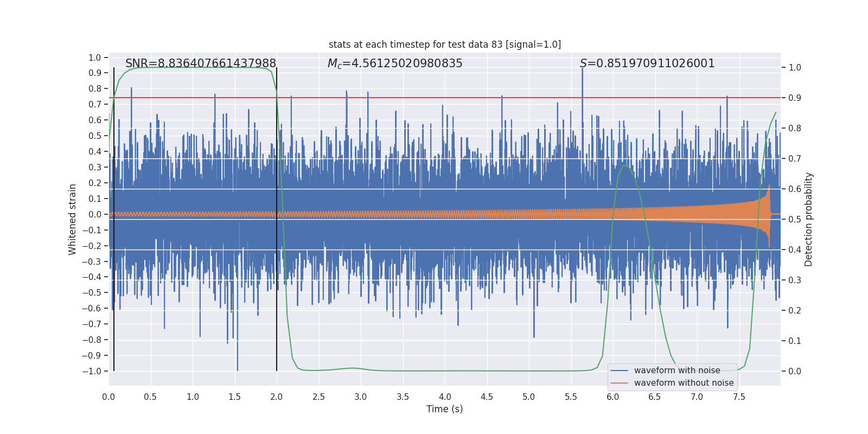
Task: Click the whitened strain tick label −0.5
Action: [x=92, y=292]
